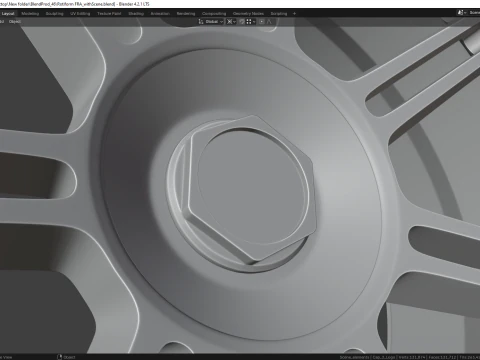This screenshot has width=480, height=360.
Task: Switch to the Shading workspace tab
Action: click(136, 14)
